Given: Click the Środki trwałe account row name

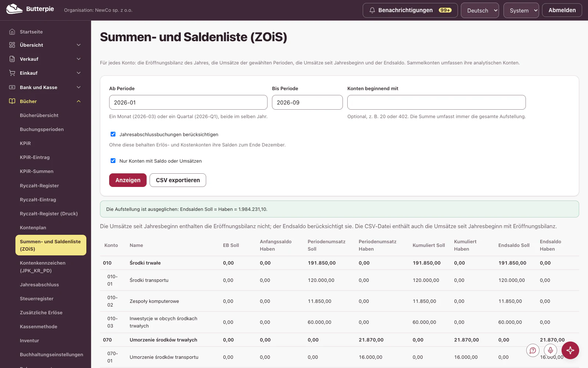Looking at the screenshot, I should coord(145,263).
